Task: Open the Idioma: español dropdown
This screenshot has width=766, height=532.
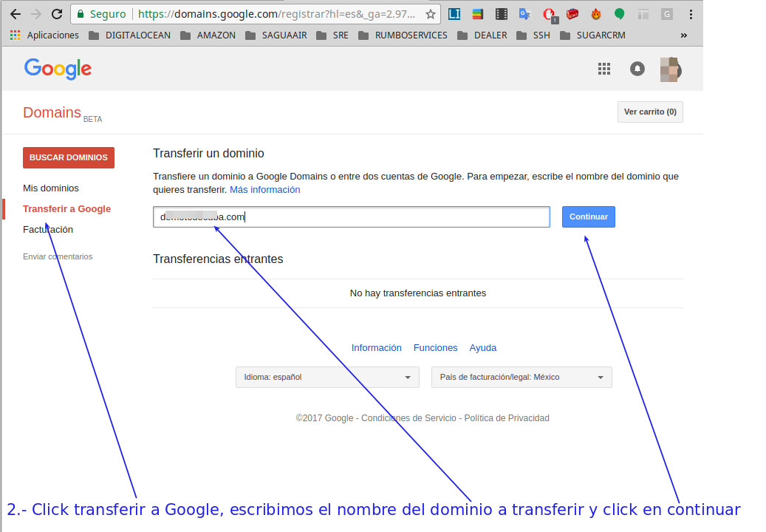Action: [327, 377]
